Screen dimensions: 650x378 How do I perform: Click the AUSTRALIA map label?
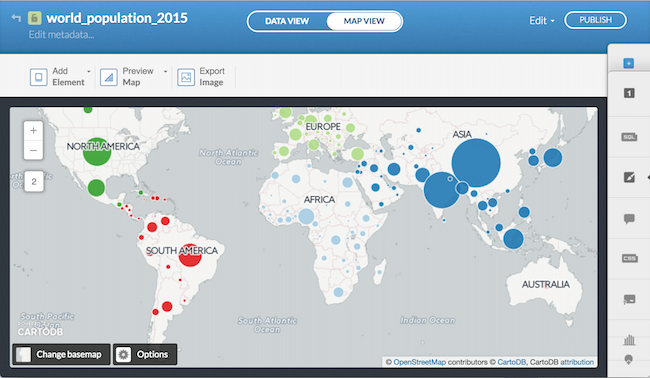[x=546, y=284]
